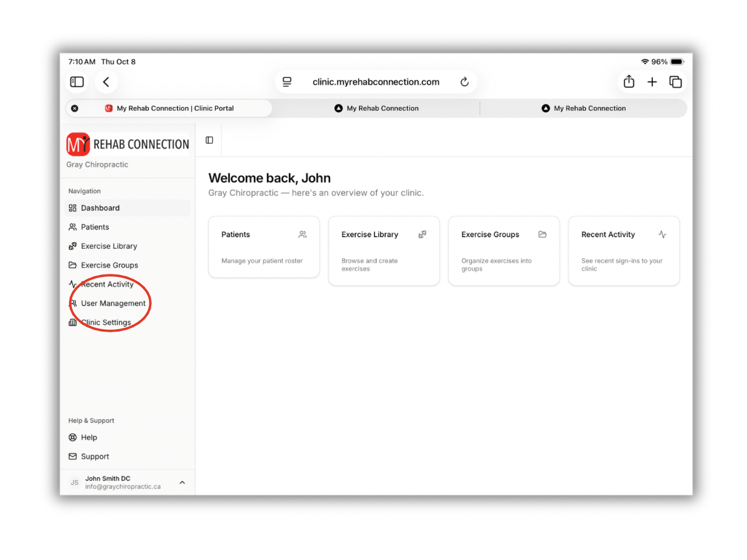Check the Wi-Fi icon in status bar
Image resolution: width=747 pixels, height=560 pixels.
[x=644, y=62]
